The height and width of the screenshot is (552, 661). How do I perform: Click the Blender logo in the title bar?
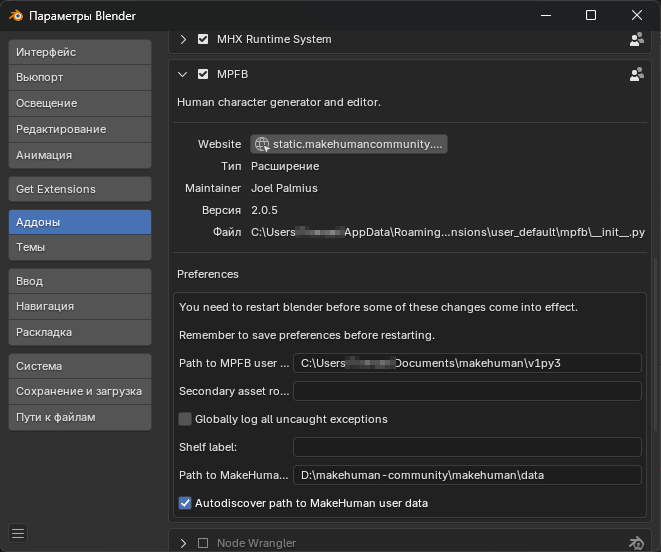click(x=16, y=16)
